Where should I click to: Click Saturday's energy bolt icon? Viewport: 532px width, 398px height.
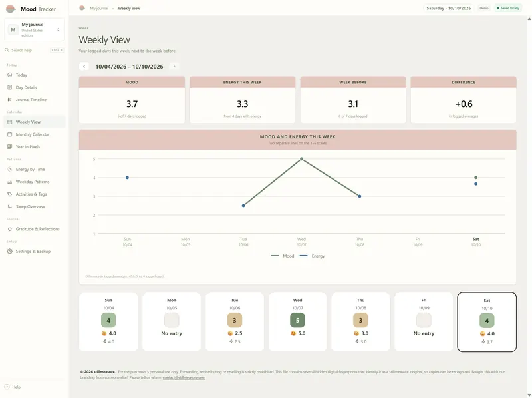pyautogui.click(x=483, y=342)
